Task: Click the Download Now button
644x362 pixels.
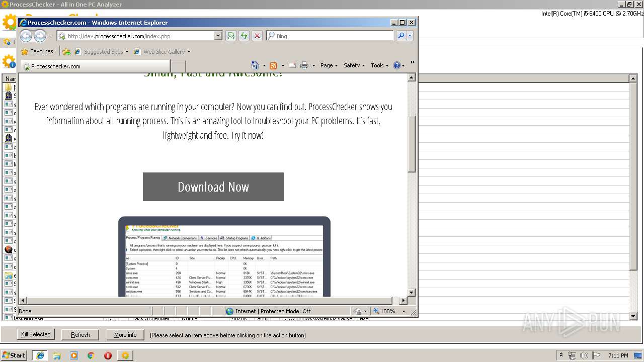Action: click(x=213, y=187)
